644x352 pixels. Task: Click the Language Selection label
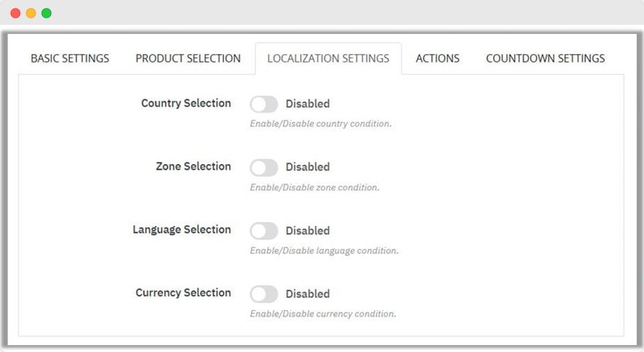(182, 231)
